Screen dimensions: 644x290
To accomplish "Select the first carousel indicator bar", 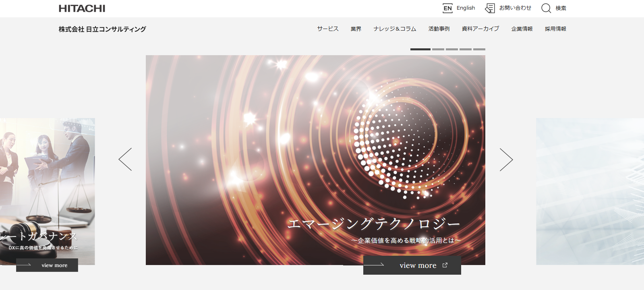I will tap(420, 49).
